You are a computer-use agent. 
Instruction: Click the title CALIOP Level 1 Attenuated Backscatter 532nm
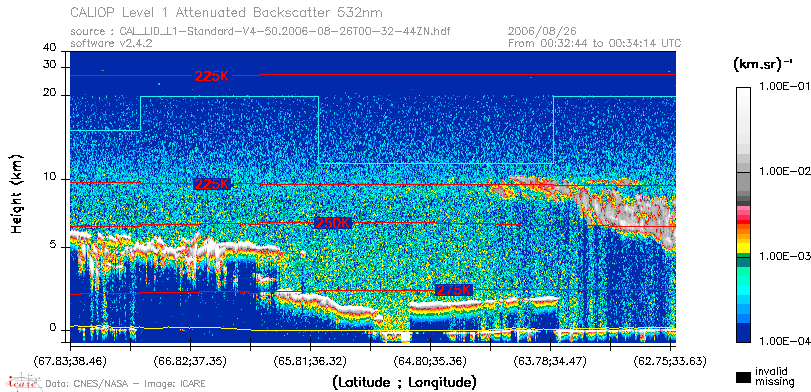227,12
